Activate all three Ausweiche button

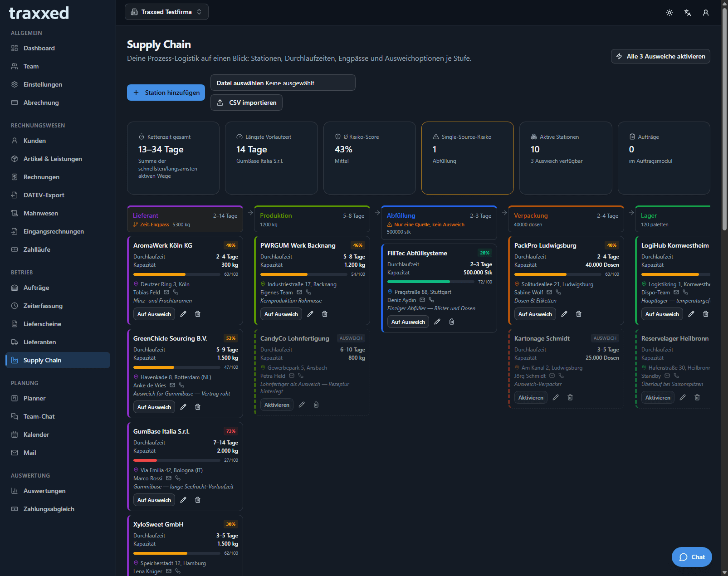[660, 56]
